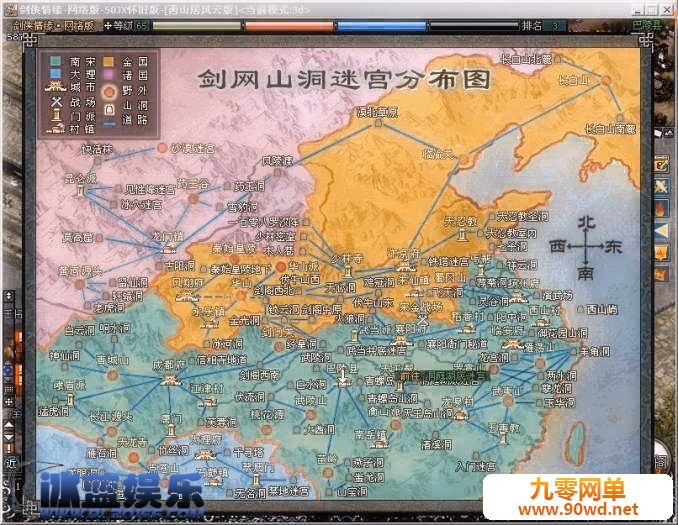Click the 武当派 sect pillar icon

355,336
